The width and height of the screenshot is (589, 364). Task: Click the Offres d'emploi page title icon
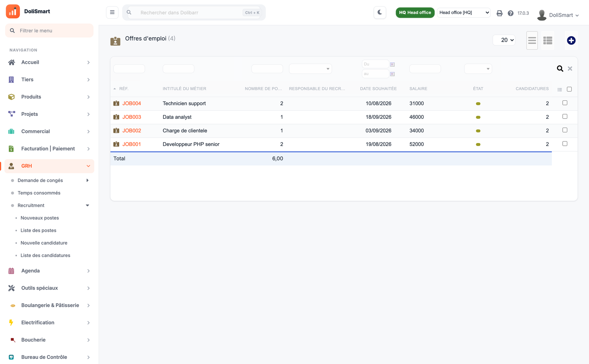[115, 41]
